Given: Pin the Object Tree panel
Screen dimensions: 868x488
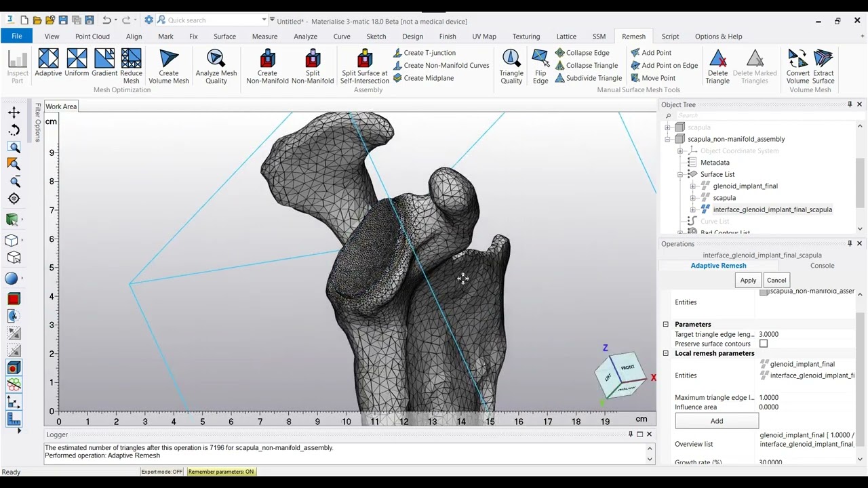Looking at the screenshot, I should pyautogui.click(x=850, y=104).
